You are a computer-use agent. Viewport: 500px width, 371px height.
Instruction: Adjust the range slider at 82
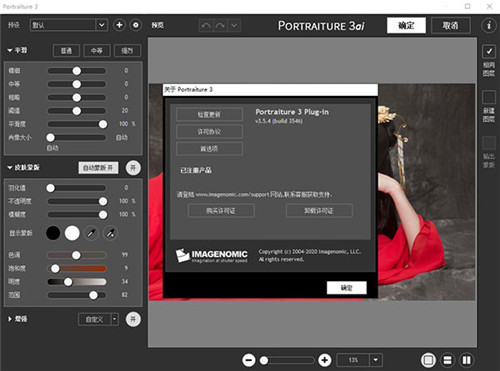click(x=77, y=295)
